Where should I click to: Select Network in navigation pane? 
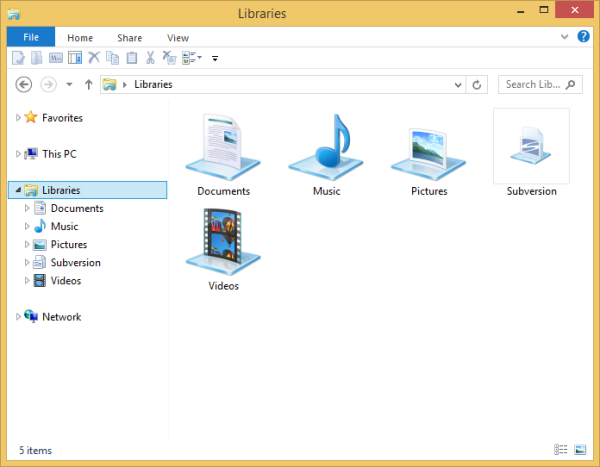click(x=62, y=317)
